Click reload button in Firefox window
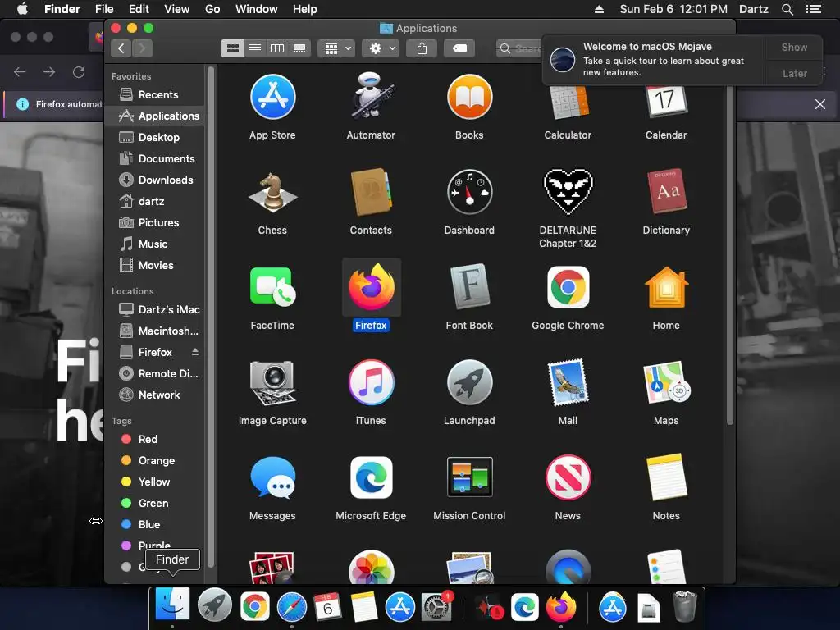 click(79, 72)
